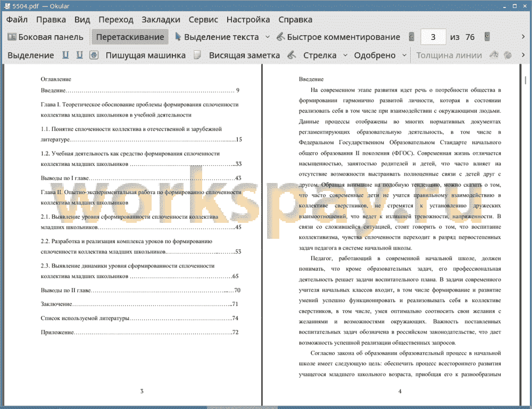Image resolution: width=532 pixels, height=409 pixels.
Task: Select the second U squiggle underline icon
Action: point(79,55)
